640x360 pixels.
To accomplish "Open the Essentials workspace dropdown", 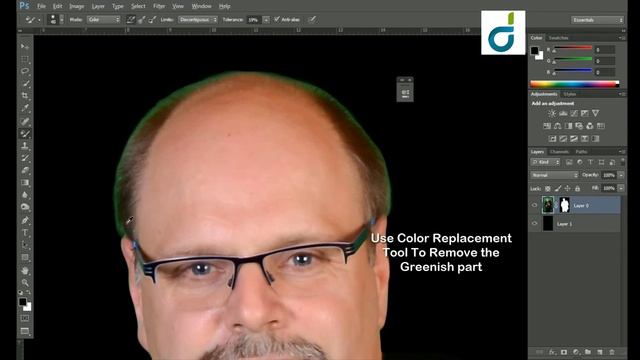I will tap(597, 20).
